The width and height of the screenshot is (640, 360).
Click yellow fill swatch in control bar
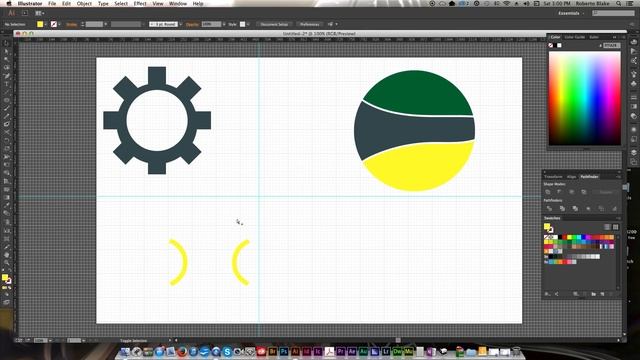(x=40, y=24)
